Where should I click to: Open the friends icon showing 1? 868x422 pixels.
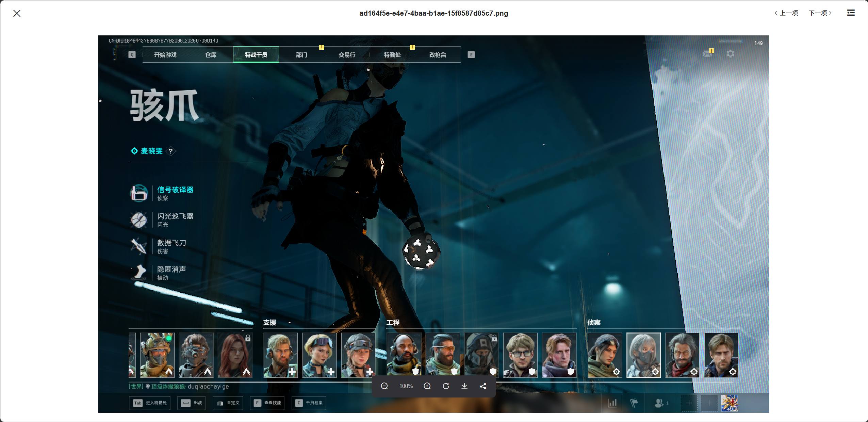point(661,403)
